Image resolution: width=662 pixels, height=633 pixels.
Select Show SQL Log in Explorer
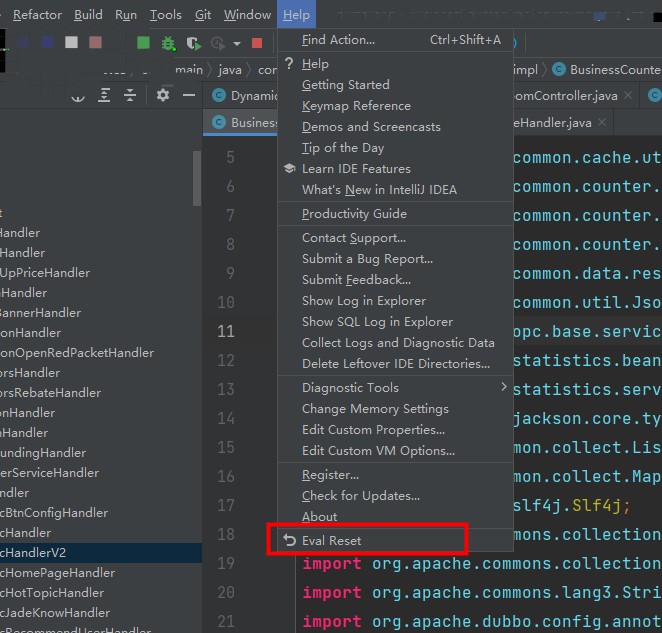395,322
